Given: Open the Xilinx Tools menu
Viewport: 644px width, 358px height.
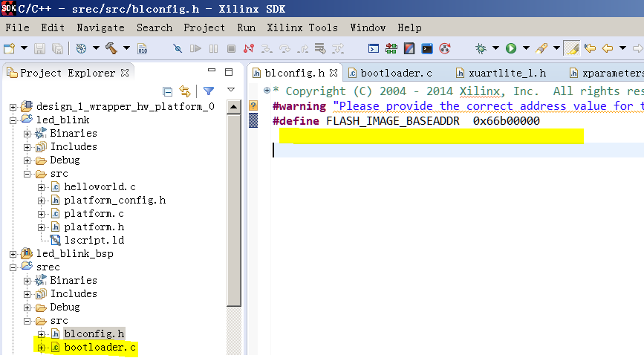Looking at the screenshot, I should tap(302, 27).
